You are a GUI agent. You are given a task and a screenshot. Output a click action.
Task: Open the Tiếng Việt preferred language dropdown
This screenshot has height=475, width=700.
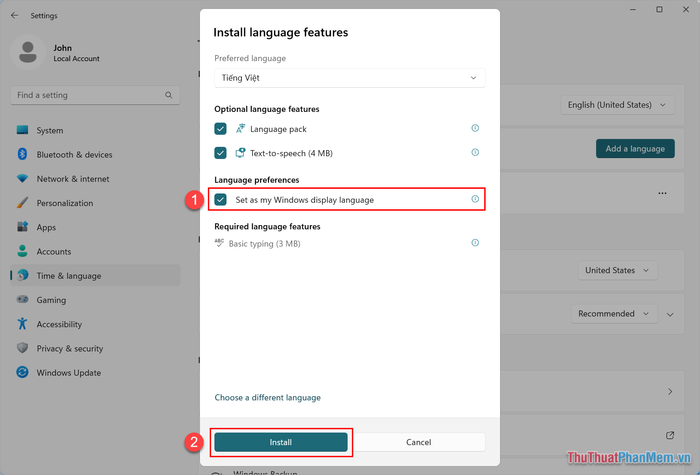pos(350,78)
